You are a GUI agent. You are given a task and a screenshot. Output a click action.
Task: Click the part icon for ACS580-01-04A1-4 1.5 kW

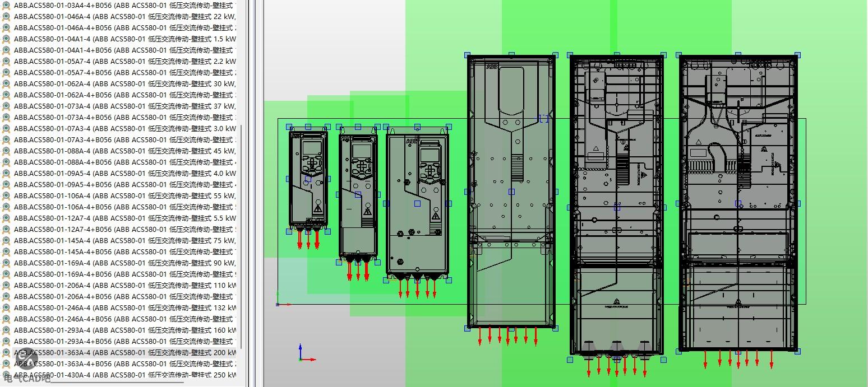[6, 39]
